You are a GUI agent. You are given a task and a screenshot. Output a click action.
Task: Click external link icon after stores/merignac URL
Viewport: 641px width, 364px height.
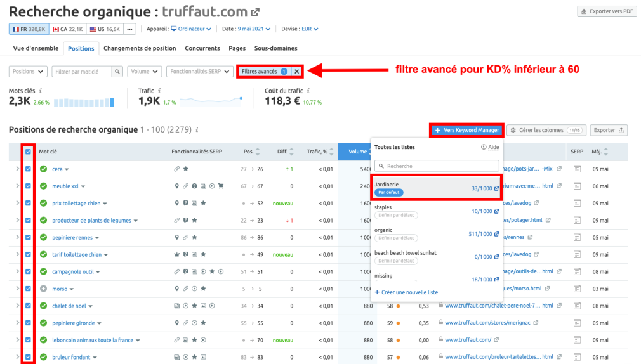536,323
